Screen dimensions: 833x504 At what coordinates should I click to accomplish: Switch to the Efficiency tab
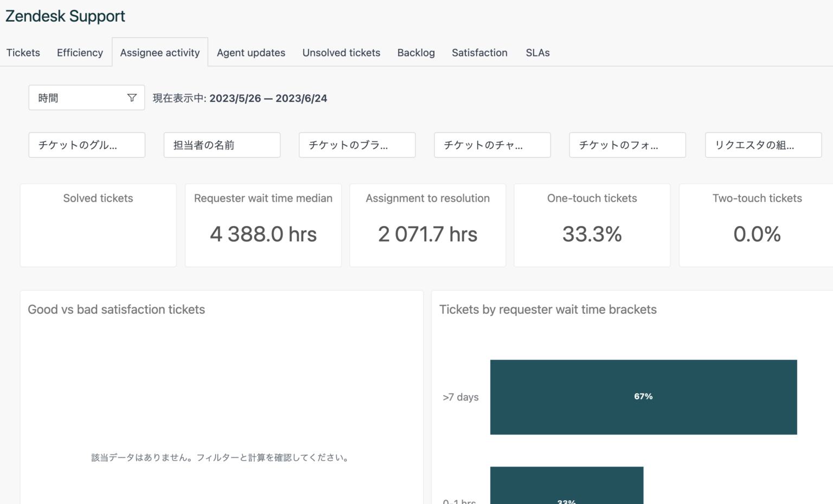click(x=79, y=53)
